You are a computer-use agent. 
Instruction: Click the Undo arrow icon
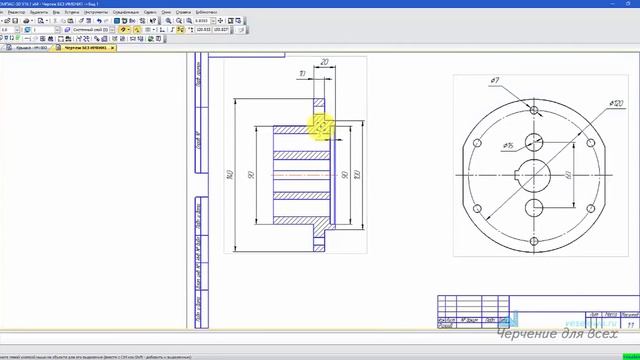point(99,20)
